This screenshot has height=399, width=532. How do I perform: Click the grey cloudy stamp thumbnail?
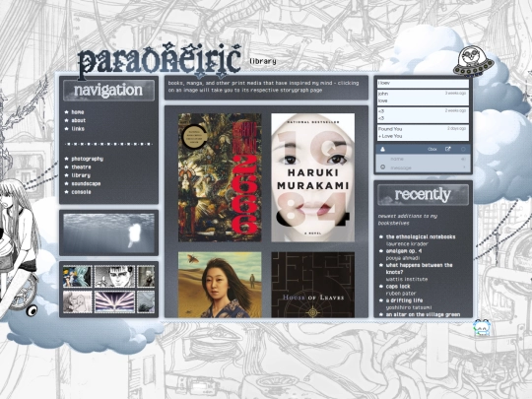coord(146,302)
